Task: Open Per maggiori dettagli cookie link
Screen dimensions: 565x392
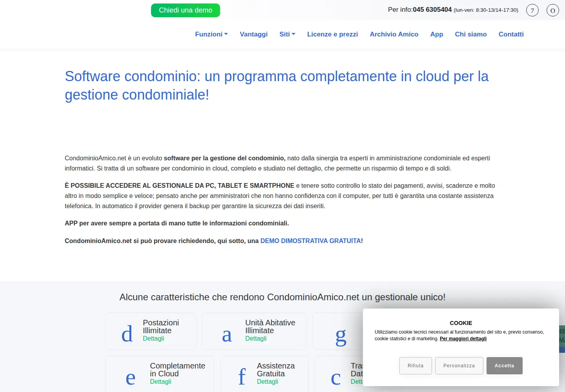Action: click(x=463, y=339)
